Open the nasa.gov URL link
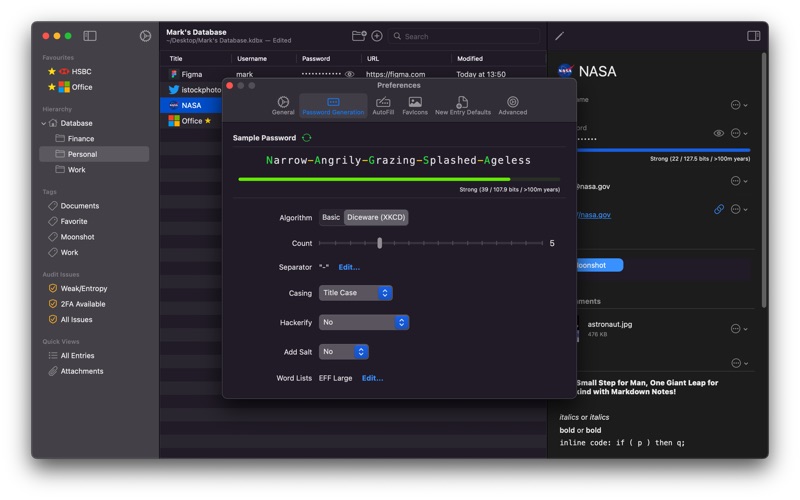The image size is (800, 500). [594, 215]
